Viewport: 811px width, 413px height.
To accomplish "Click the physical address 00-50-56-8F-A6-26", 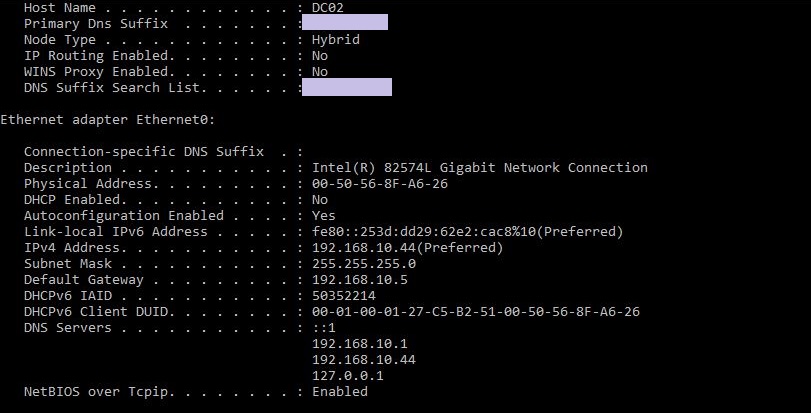I will 380,183.
